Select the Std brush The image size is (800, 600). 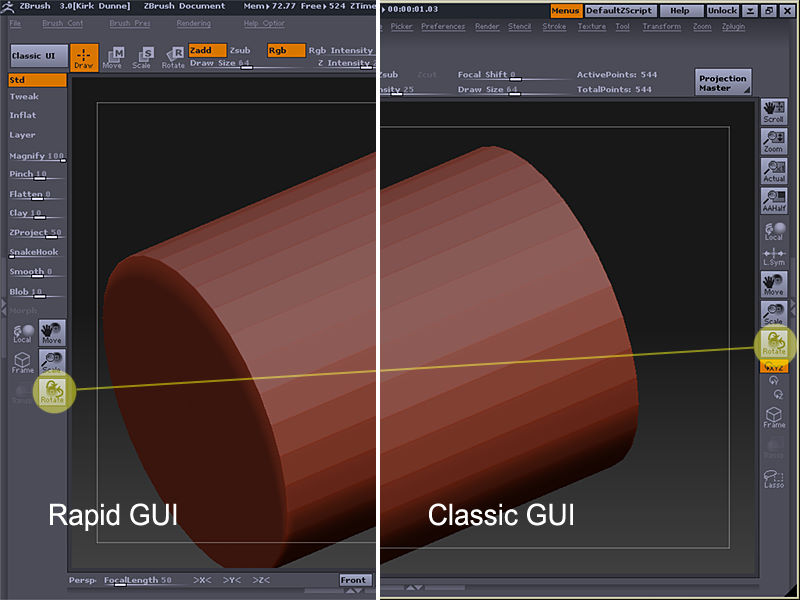(x=37, y=80)
